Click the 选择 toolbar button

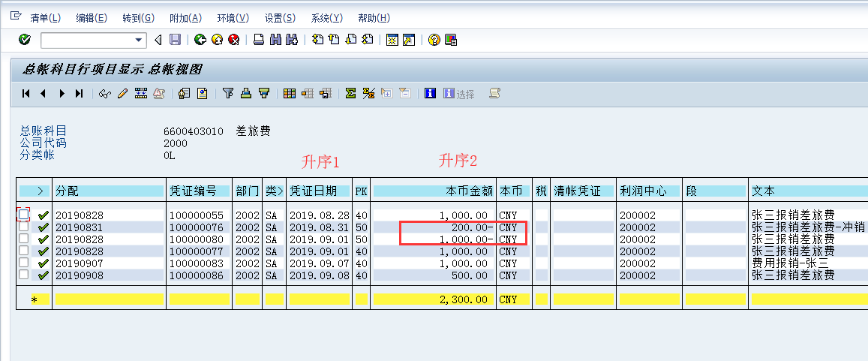coord(459,94)
